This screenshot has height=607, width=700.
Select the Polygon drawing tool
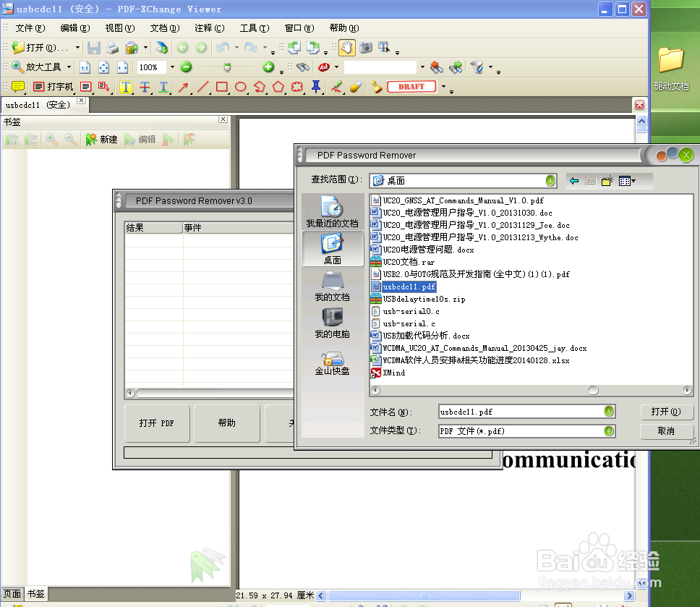[278, 87]
